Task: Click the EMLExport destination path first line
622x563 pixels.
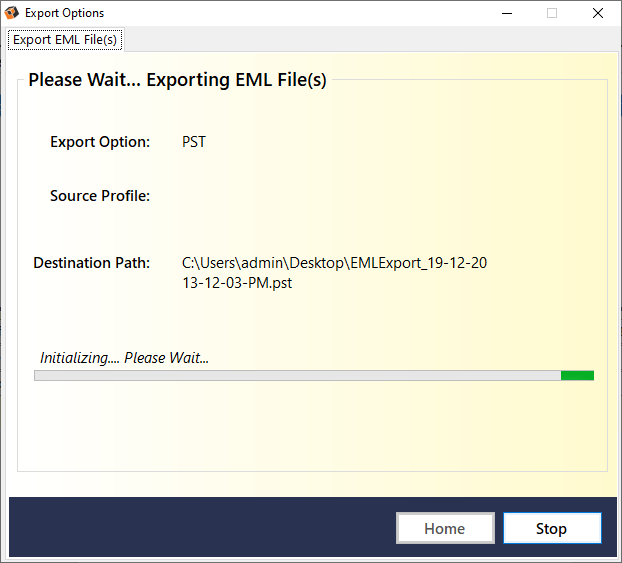Action: [x=334, y=263]
